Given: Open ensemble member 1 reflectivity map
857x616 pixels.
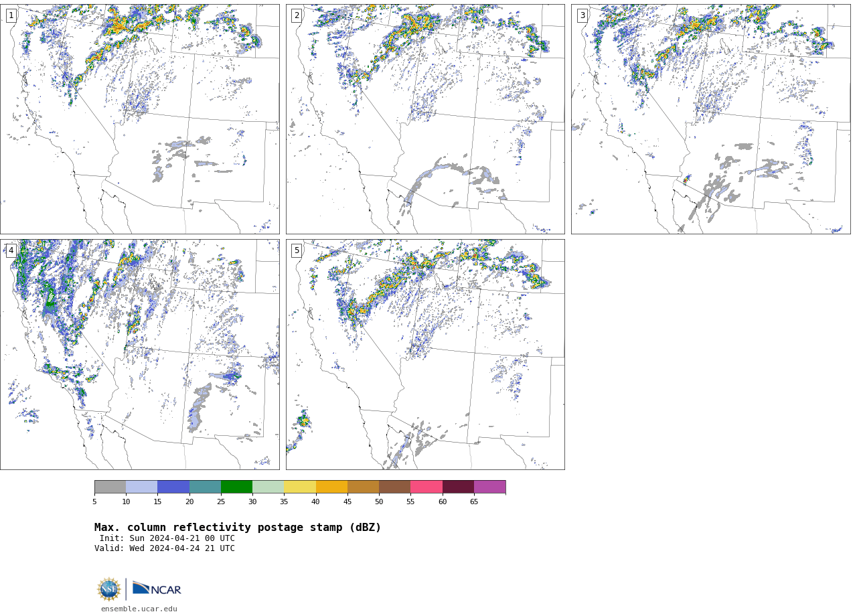Looking at the screenshot, I should coord(140,119).
